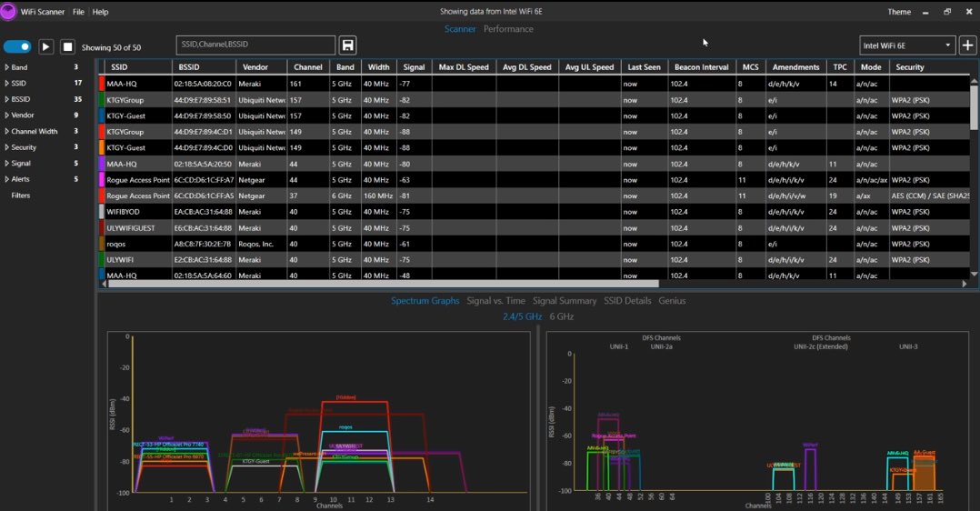Viewport: 980px width, 511px height.
Task: Click brown swatch of roqos row
Action: (102, 244)
